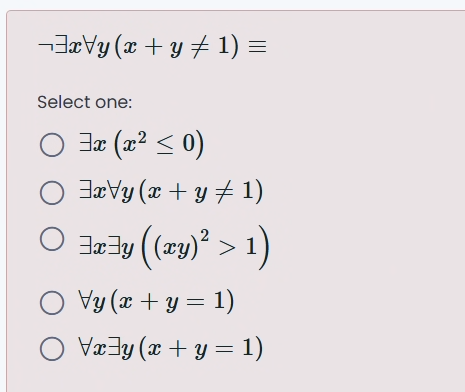Click the question formula ¬∃x∀y(x+y≠1)
Image resolution: width=465 pixels, height=392 pixels.
click(x=139, y=46)
